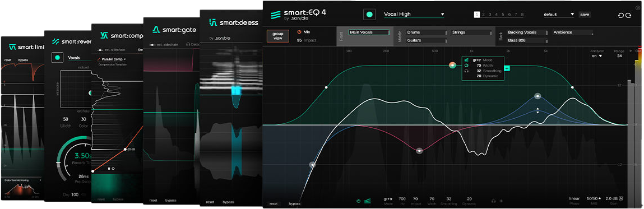
Task: Open smart:EQ 4 settings gear icon
Action: click(x=637, y=8)
